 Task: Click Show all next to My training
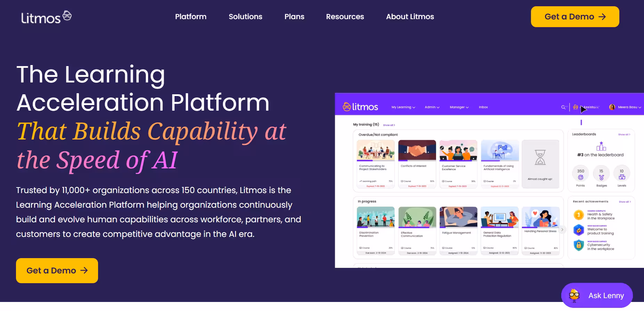point(389,125)
